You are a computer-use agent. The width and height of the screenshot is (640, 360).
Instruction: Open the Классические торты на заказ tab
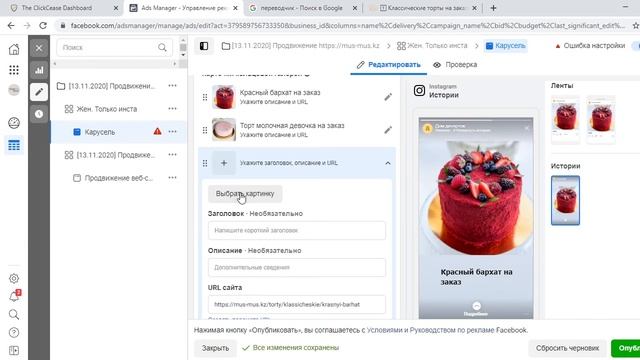423,8
